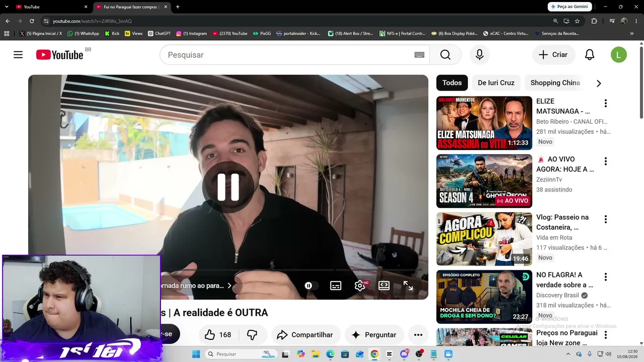Image resolution: width=644 pixels, height=362 pixels.
Task: Dislike the video
Action: [x=252, y=335]
